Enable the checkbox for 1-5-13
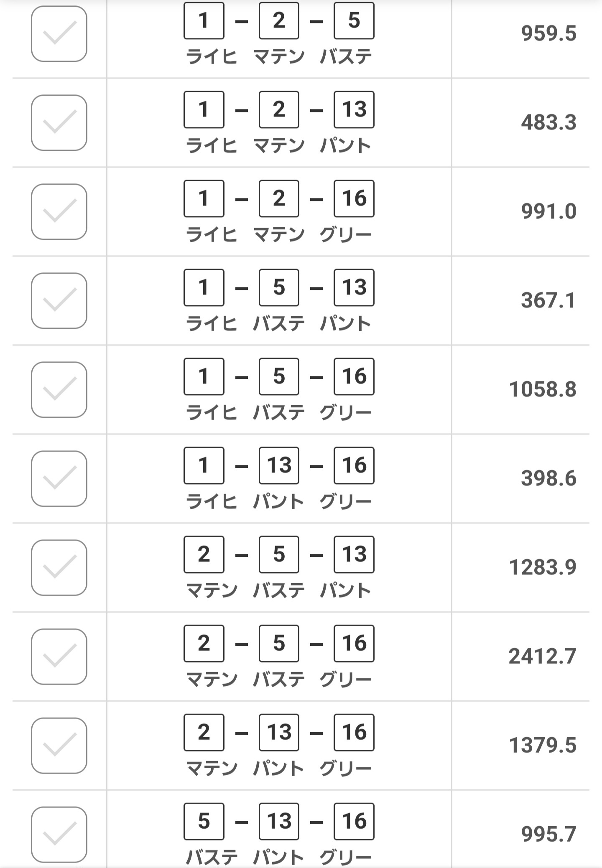602x868 pixels. [59, 301]
